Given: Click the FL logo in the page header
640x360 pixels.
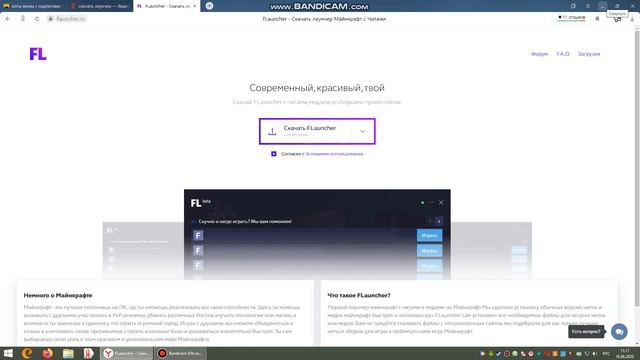Looking at the screenshot, I should click(38, 53).
